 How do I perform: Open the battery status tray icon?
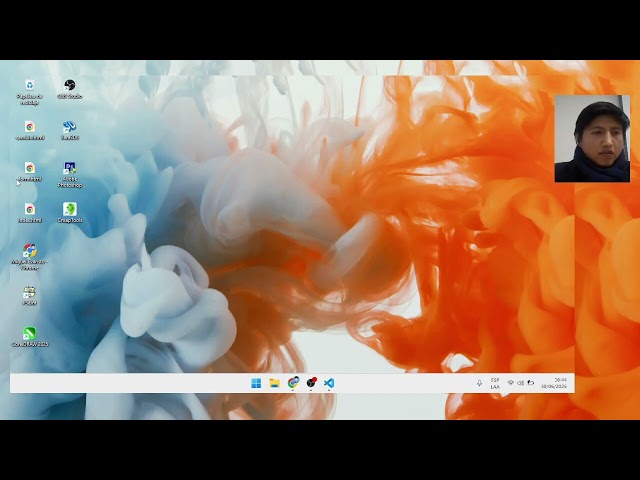[x=531, y=383]
